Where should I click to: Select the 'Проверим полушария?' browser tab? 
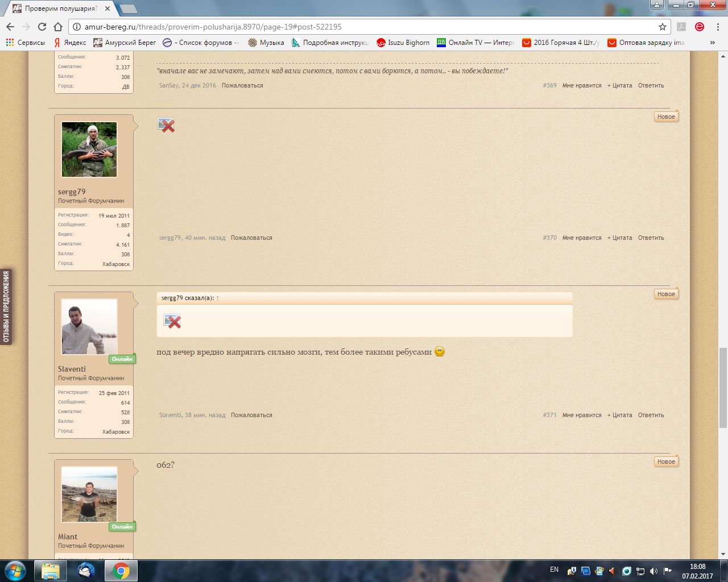click(61, 9)
